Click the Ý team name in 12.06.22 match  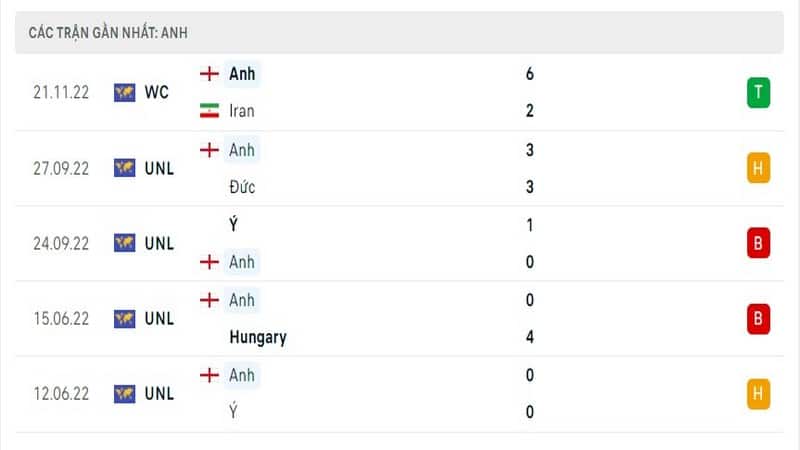(234, 411)
